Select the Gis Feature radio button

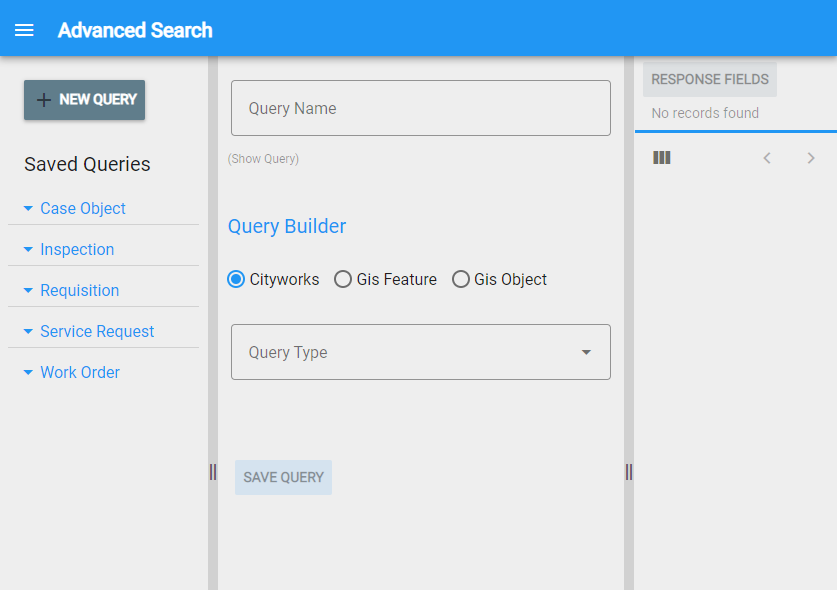tap(343, 279)
